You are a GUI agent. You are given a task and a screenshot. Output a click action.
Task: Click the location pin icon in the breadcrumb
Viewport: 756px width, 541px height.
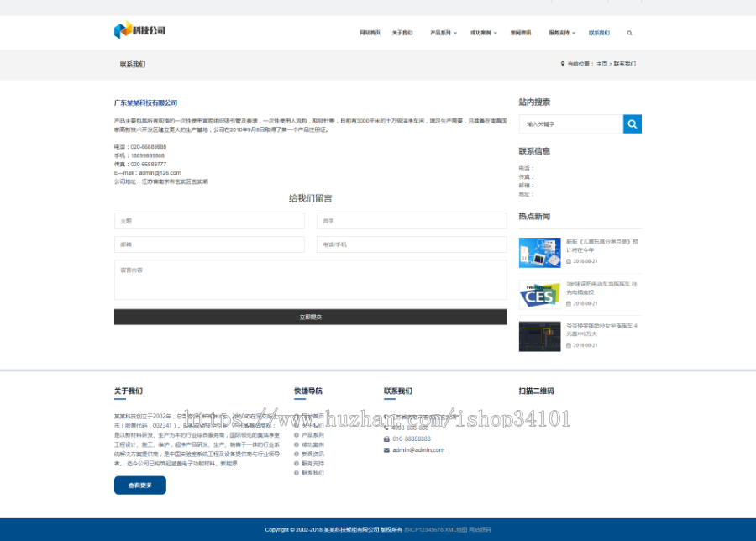(x=563, y=62)
